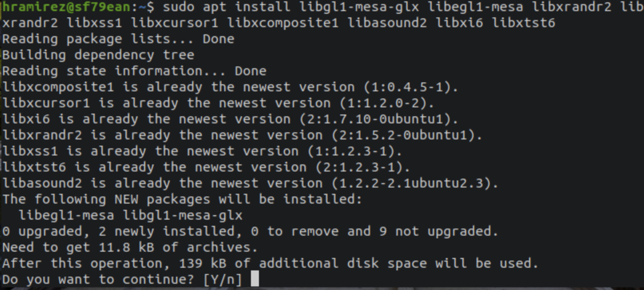
Task: Click the "Reading state information... Done" line
Action: [134, 71]
